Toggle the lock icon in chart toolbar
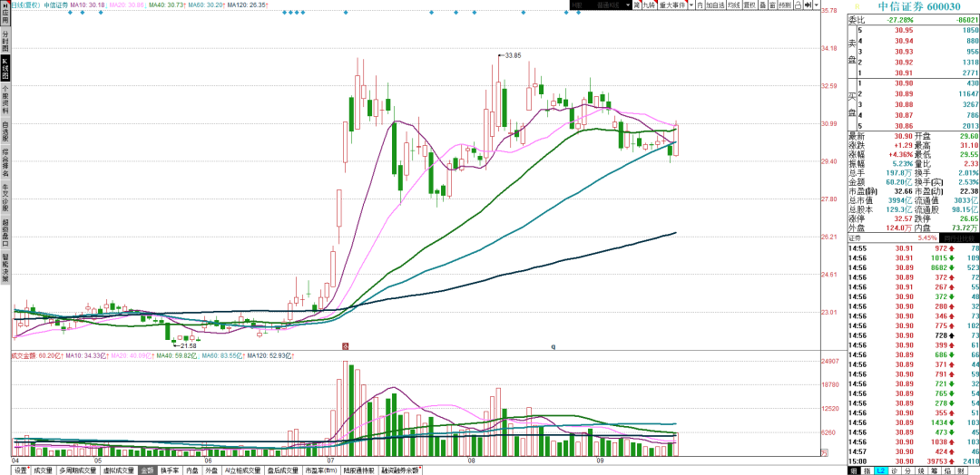980x475 pixels. [799, 5]
